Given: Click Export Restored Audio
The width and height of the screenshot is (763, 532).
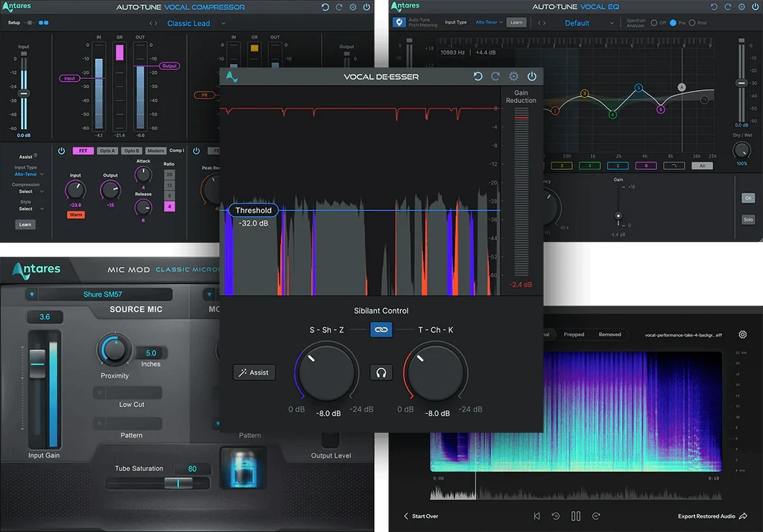Looking at the screenshot, I should (705, 516).
